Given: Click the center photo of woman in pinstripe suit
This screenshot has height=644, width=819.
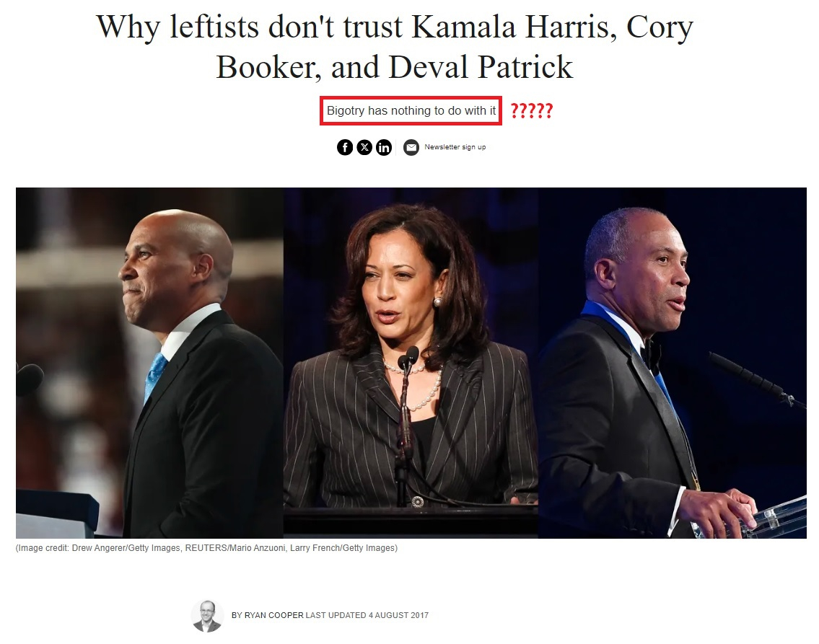Looking at the screenshot, I should [x=411, y=363].
